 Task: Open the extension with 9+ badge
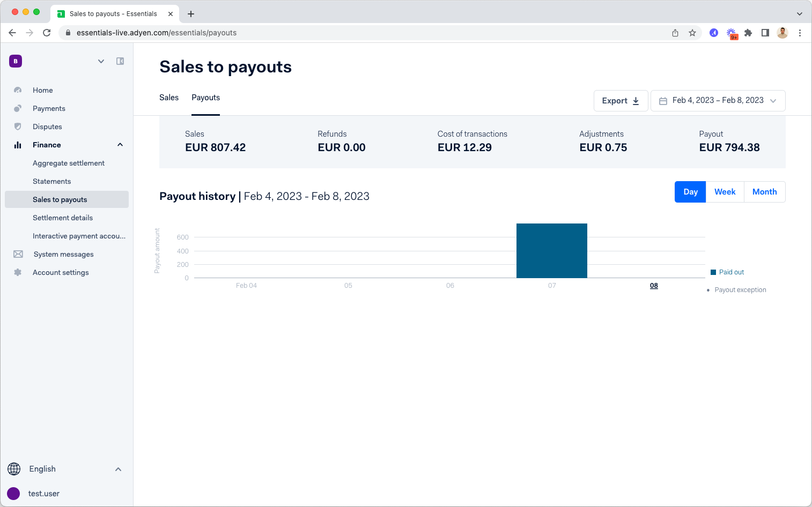click(x=732, y=33)
